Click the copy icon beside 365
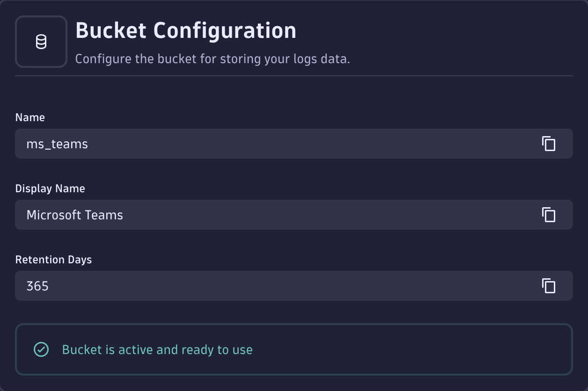The width and height of the screenshot is (588, 391). click(549, 286)
